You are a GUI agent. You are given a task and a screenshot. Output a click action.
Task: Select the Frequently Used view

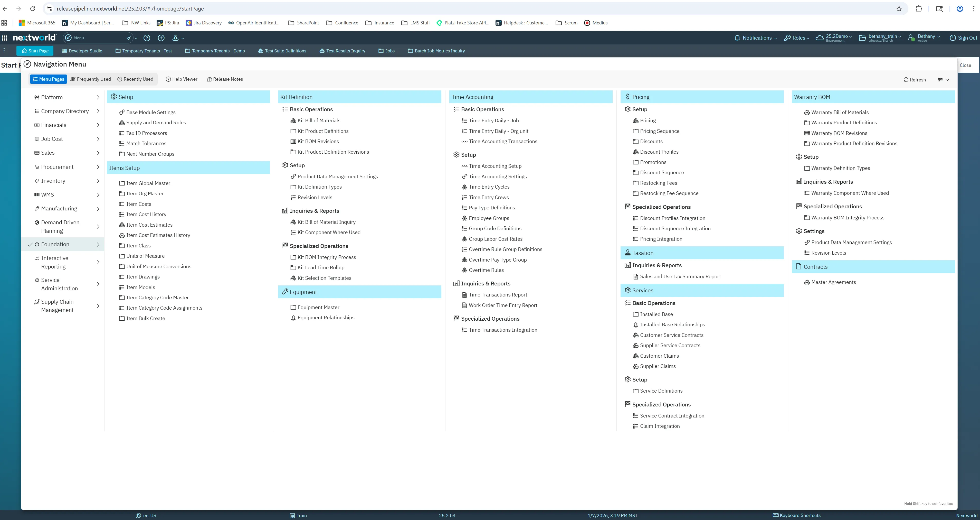90,79
